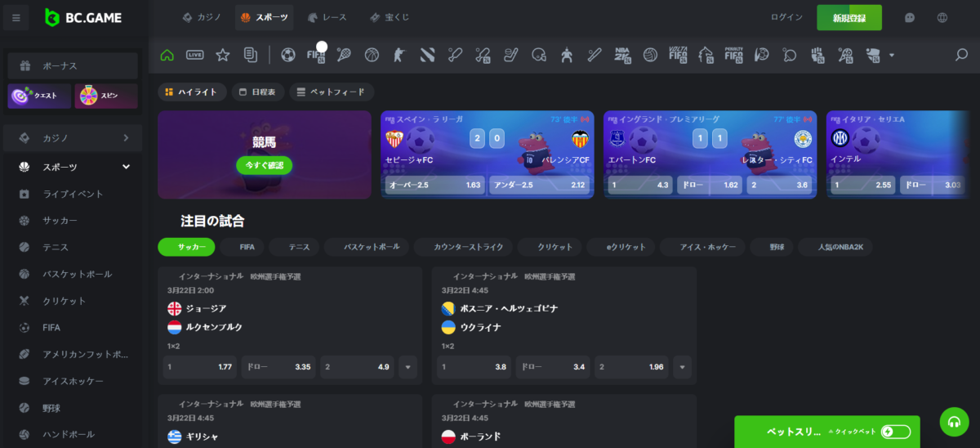Select the soccer ball sport icon
980x448 pixels.
[288, 55]
